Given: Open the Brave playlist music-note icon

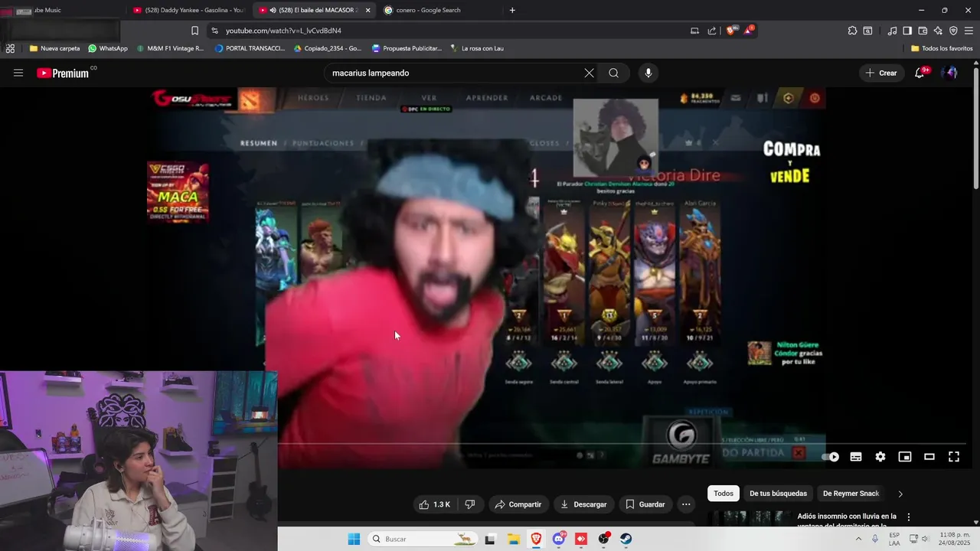Looking at the screenshot, I should (892, 31).
